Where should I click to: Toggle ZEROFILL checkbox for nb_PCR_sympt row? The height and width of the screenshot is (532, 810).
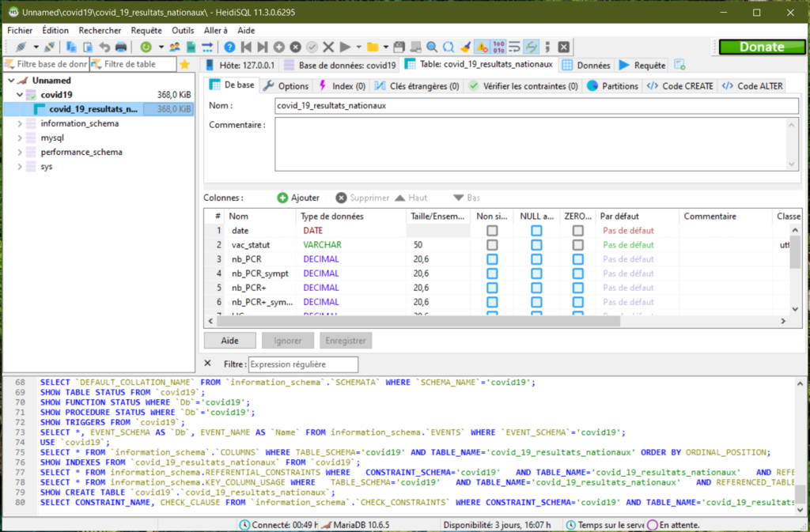tap(577, 274)
